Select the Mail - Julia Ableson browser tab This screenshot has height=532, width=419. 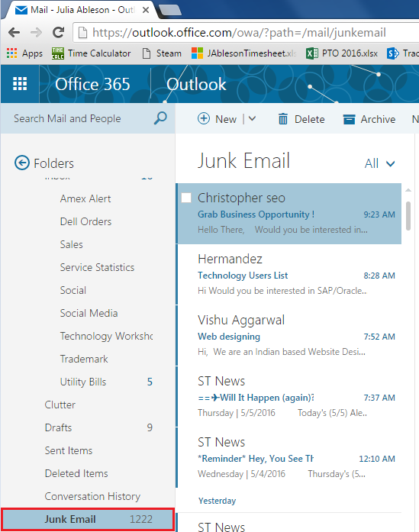(78, 10)
